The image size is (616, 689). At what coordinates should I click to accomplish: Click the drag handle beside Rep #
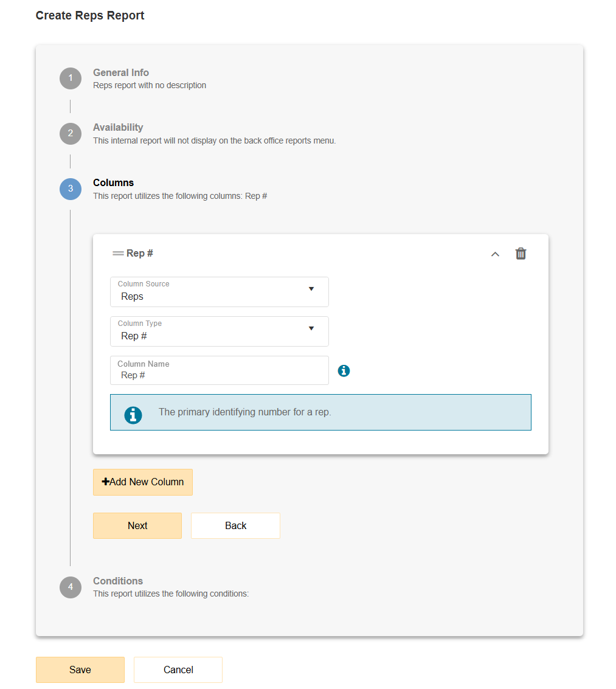117,253
